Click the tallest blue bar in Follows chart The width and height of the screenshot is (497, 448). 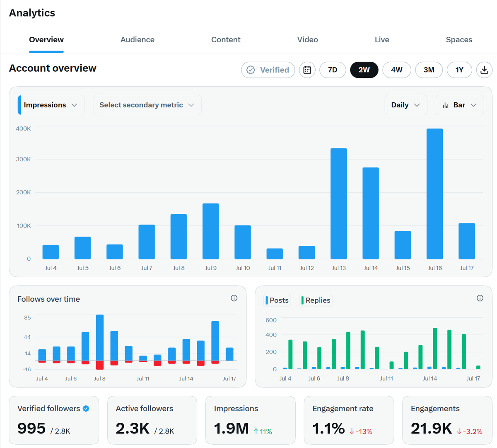tap(100, 337)
